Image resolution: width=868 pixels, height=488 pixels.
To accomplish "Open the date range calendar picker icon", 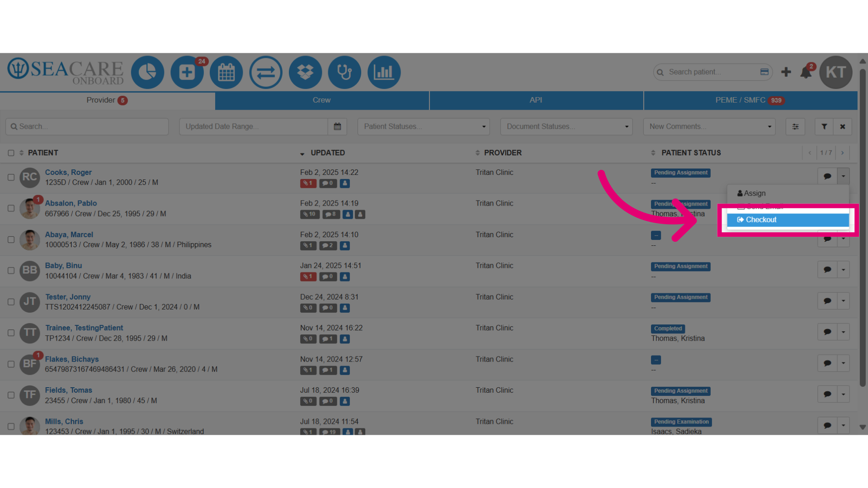I will tap(337, 127).
